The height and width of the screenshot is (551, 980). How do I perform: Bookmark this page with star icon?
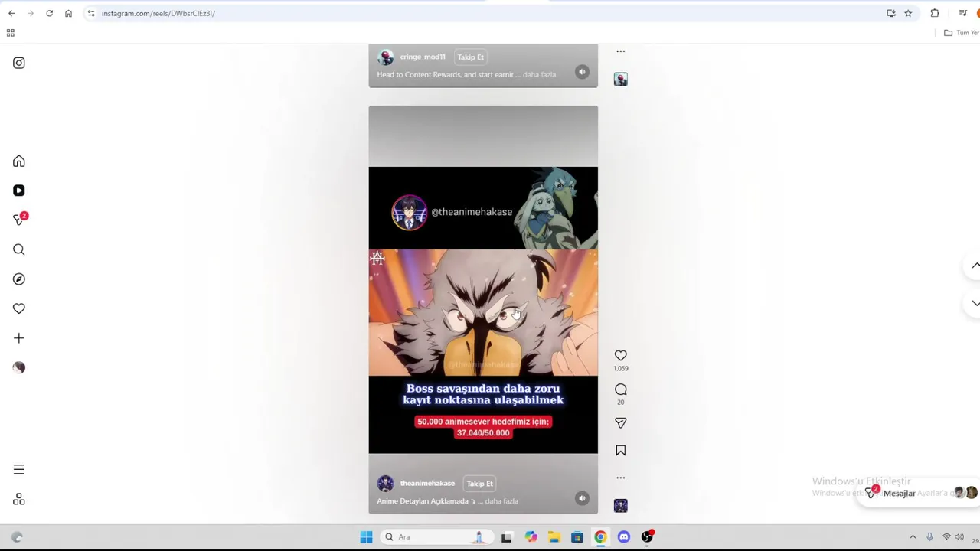(908, 13)
